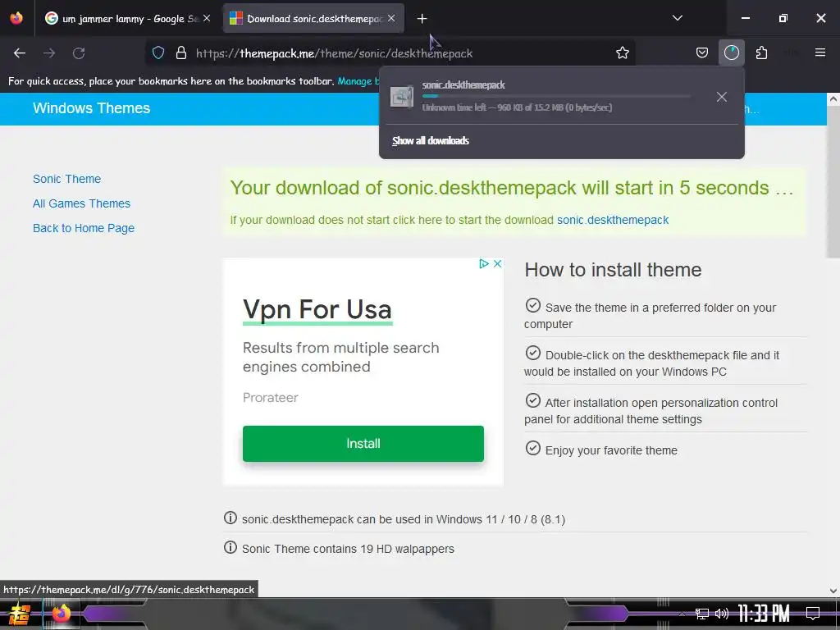Select the Download sonic.deskthemepack tab
Viewport: 840px width, 630px height.
coord(313,19)
